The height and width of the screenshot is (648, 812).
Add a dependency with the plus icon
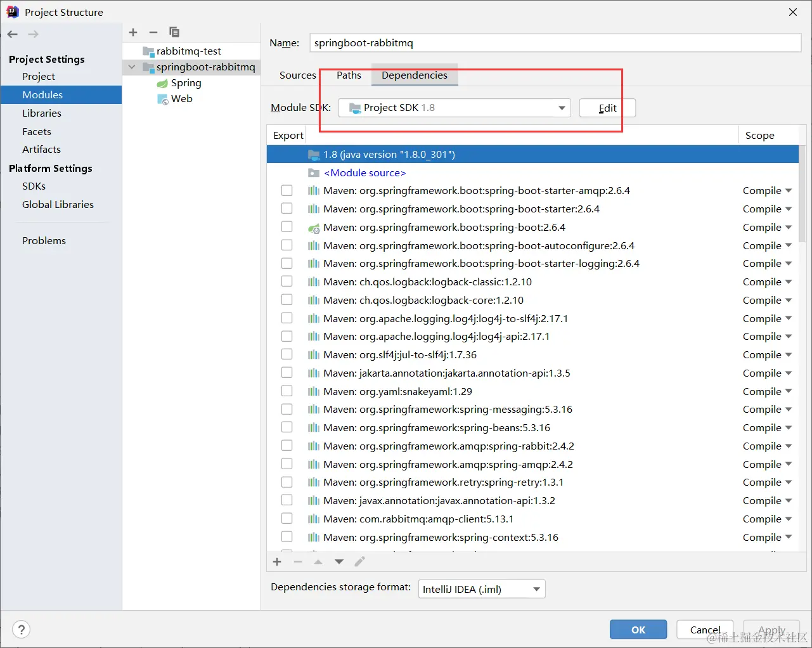[277, 562]
